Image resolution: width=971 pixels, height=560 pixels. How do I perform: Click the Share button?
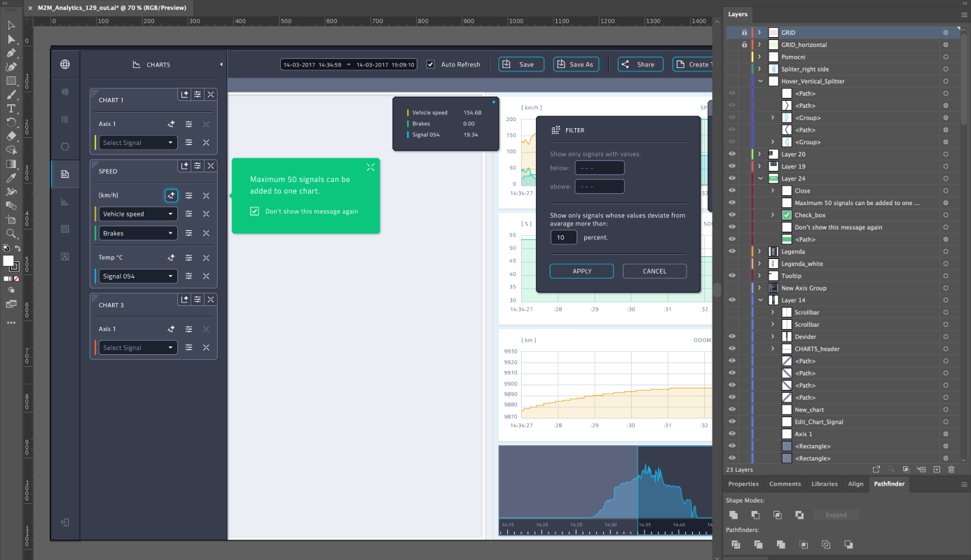(x=640, y=64)
